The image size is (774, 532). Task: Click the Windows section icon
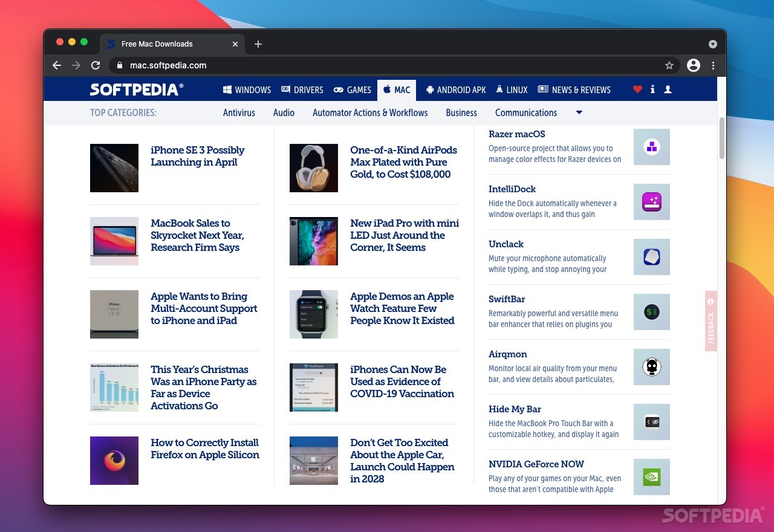[x=226, y=89]
